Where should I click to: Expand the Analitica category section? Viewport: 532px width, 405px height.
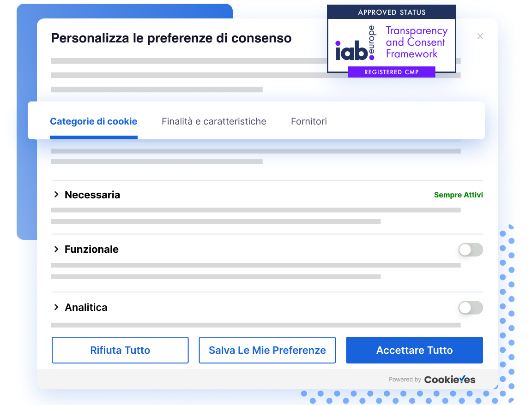86,307
